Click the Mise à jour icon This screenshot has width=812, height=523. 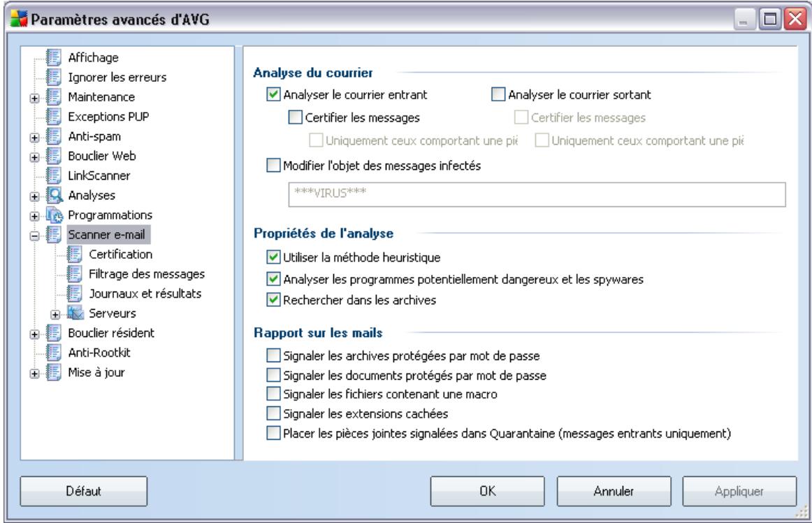pyautogui.click(x=54, y=373)
